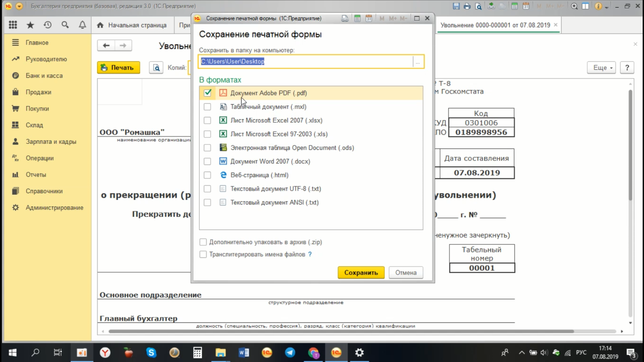Screen dimensions: 644x362
Task: Enable Дополнительно упаковать в архив (.zip)
Action: (203, 242)
